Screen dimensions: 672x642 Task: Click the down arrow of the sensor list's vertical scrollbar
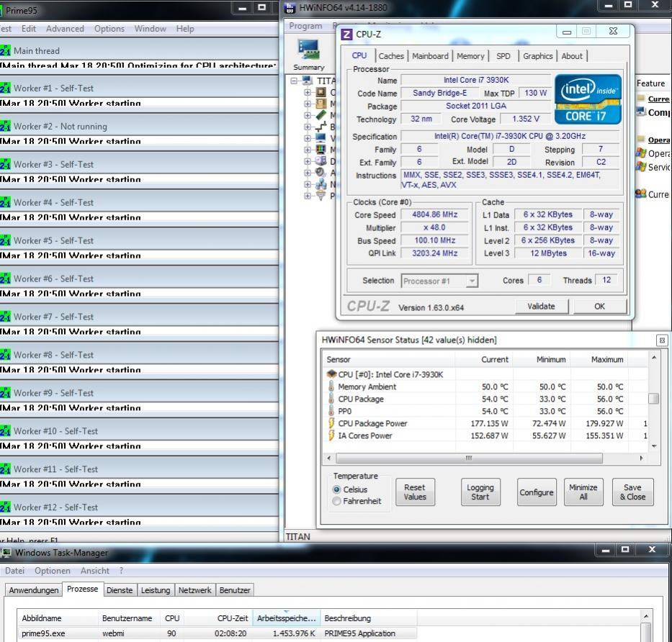[654, 446]
